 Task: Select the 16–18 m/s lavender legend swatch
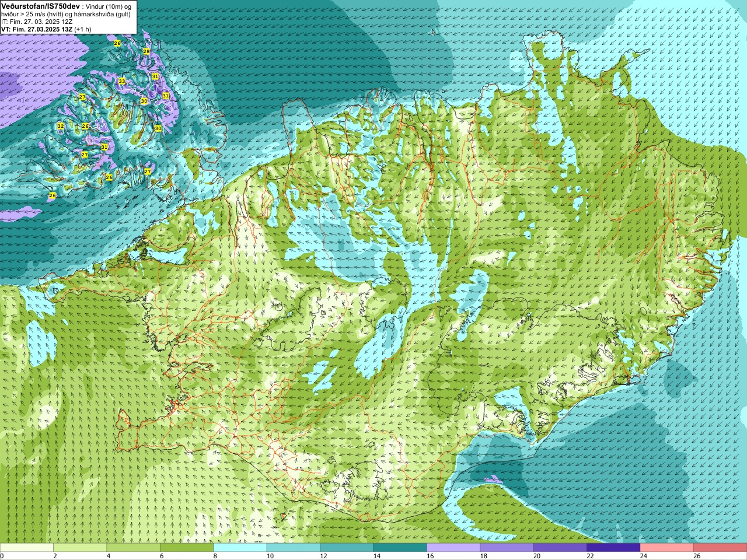click(x=453, y=548)
